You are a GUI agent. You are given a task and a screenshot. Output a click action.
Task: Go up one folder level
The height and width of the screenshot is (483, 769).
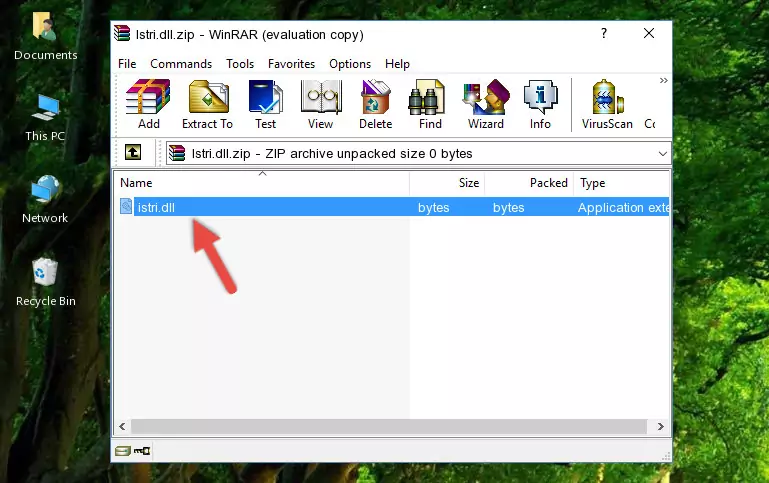point(133,153)
